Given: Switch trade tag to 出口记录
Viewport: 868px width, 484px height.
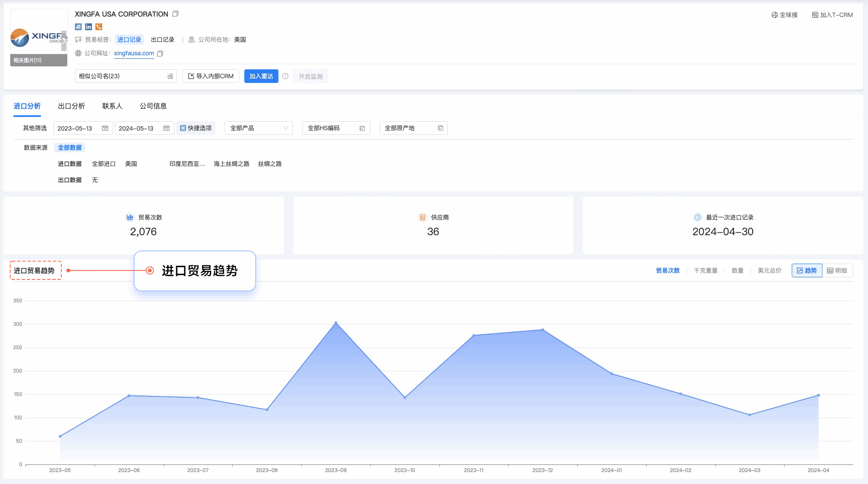Looking at the screenshot, I should tap(163, 39).
